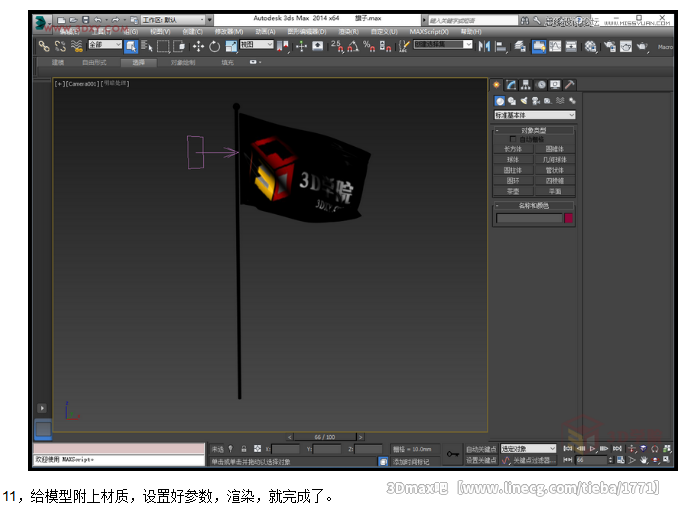Toggle the Angle Snap button
Viewport: 699px width, 507px height.
click(x=353, y=46)
